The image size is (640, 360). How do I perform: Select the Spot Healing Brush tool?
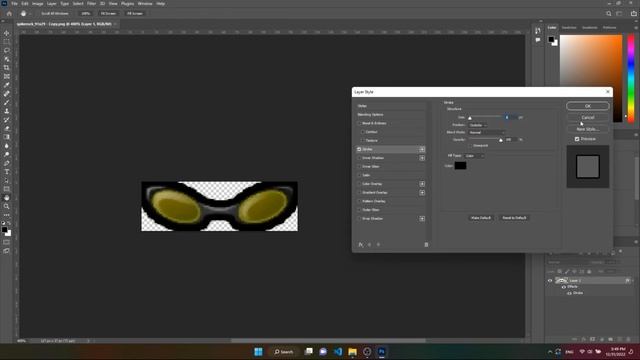click(x=7, y=94)
